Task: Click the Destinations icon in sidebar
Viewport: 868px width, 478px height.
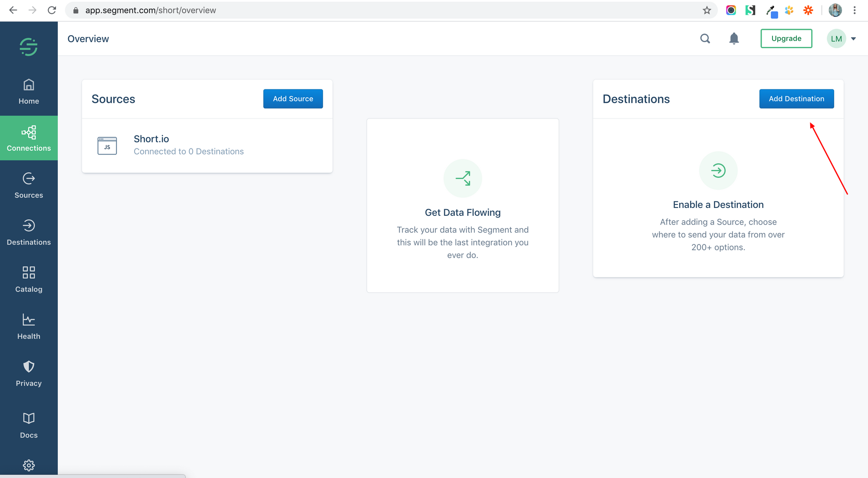Action: coord(29,225)
